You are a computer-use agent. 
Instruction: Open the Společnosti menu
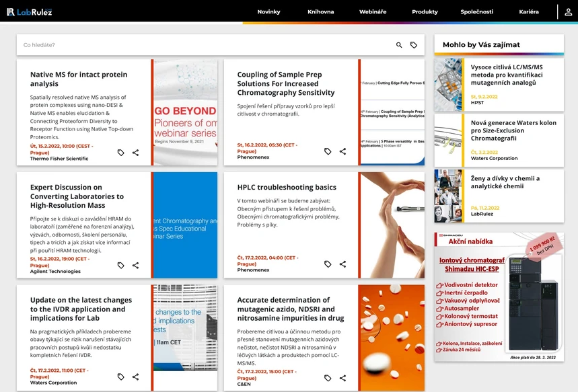[476, 12]
